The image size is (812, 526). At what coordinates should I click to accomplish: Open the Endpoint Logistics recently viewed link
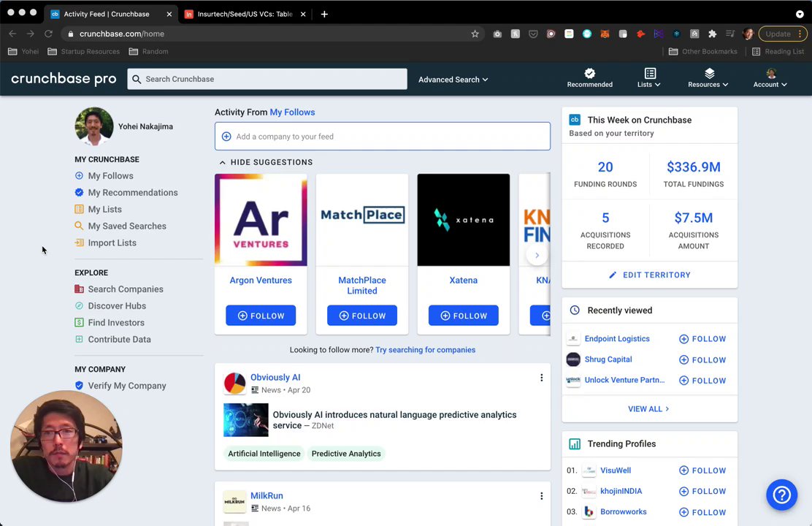pos(617,338)
